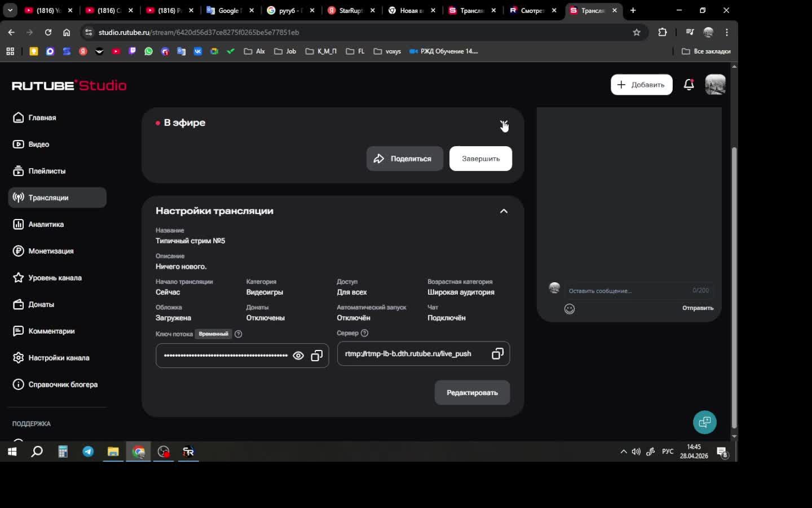Open Уровень канала page
The height and width of the screenshot is (508, 812).
[47, 278]
